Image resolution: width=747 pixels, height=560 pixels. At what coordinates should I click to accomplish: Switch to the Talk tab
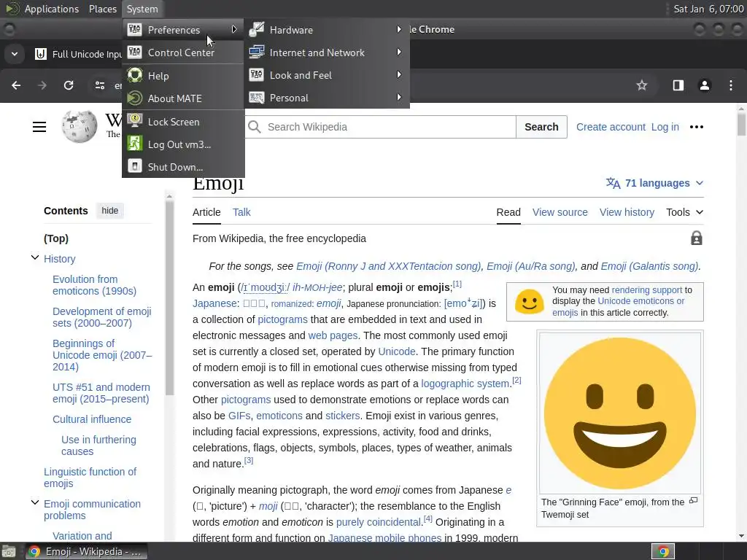pos(241,212)
